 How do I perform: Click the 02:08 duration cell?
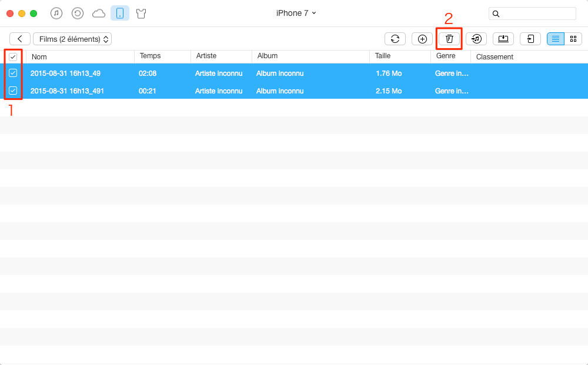pyautogui.click(x=148, y=73)
